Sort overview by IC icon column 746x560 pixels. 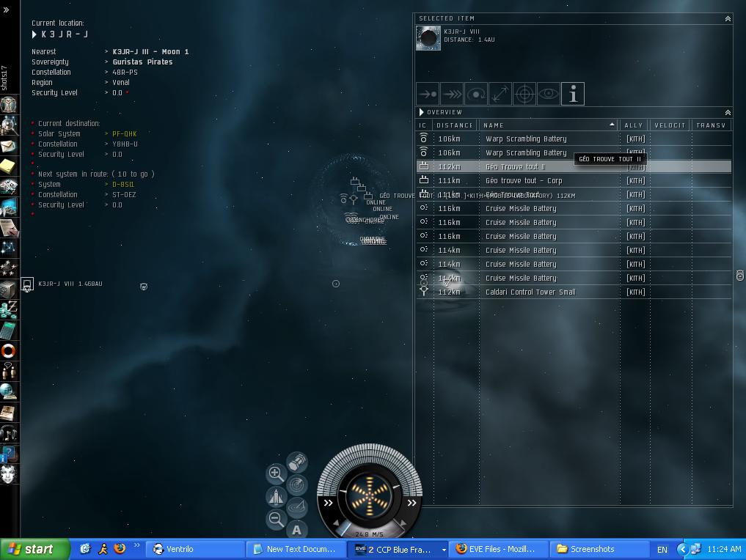point(423,125)
